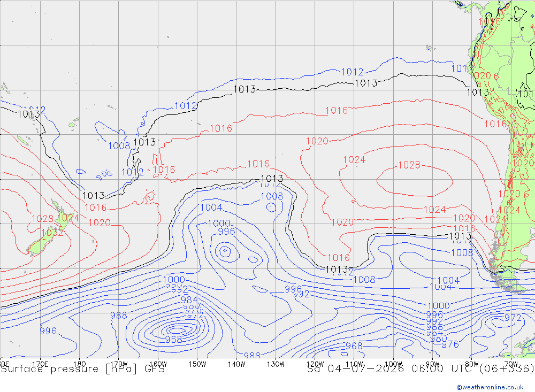Click the 180 longitude axis label

click(x=80, y=364)
